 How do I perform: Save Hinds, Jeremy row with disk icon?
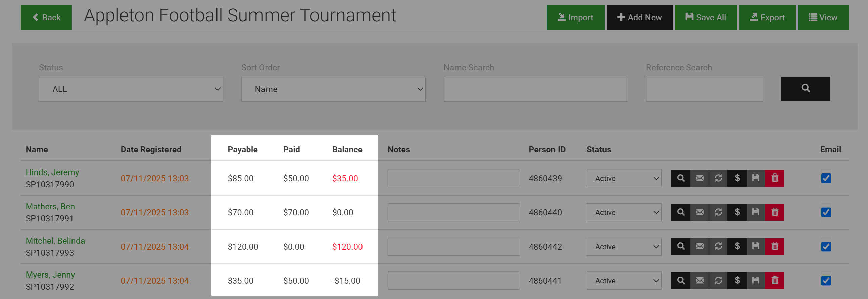tap(756, 178)
